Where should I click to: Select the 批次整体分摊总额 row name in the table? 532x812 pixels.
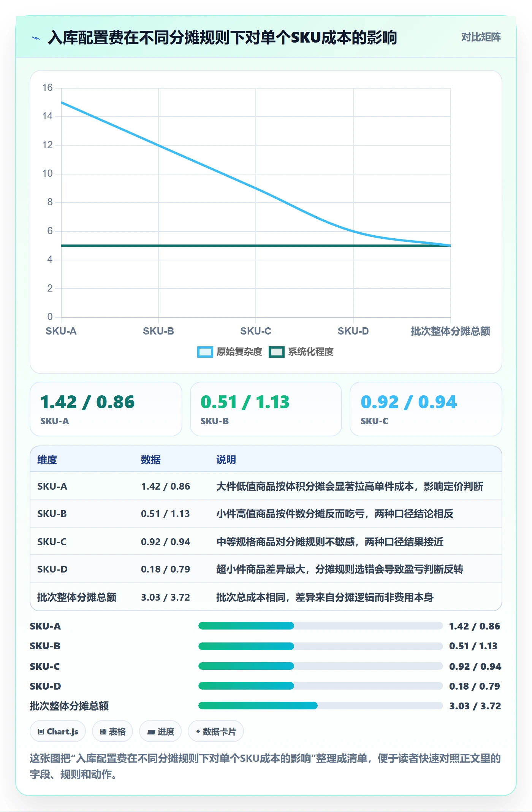tap(77, 597)
